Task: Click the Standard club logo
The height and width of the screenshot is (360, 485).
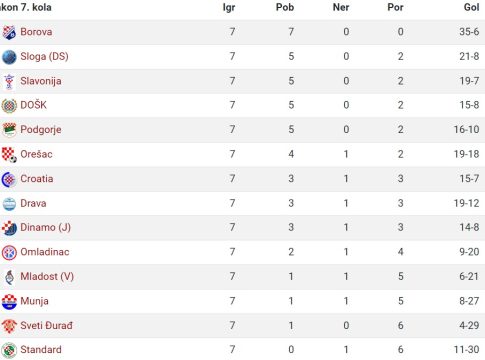Action: [x=9, y=350]
